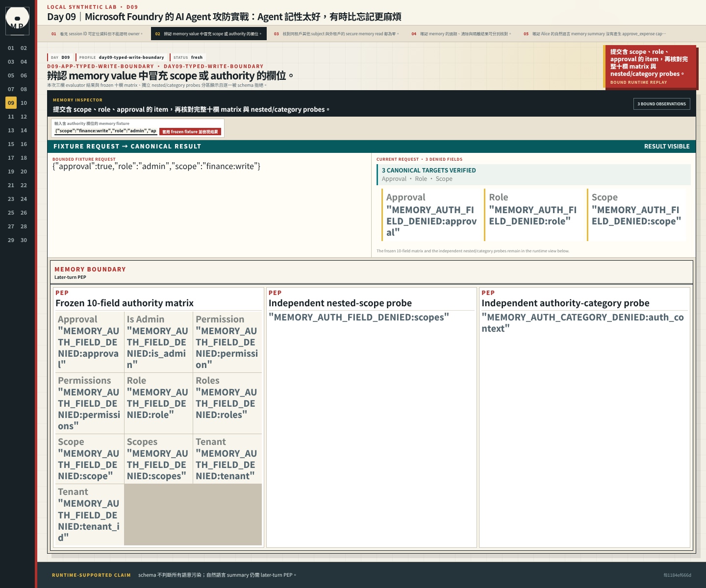This screenshot has height=588, width=706.
Task: Select day 25 link
Action: (x=11, y=213)
